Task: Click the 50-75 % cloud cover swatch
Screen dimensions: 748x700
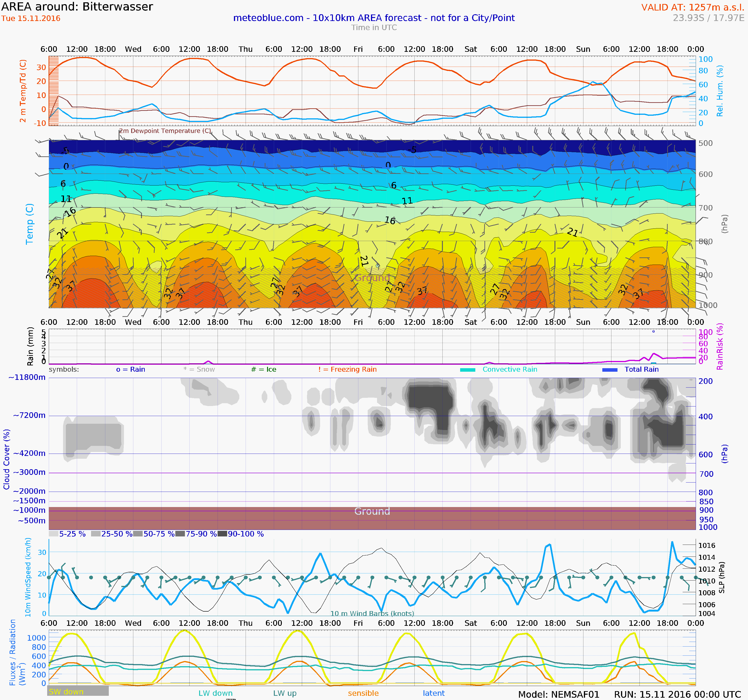Action: [x=138, y=534]
